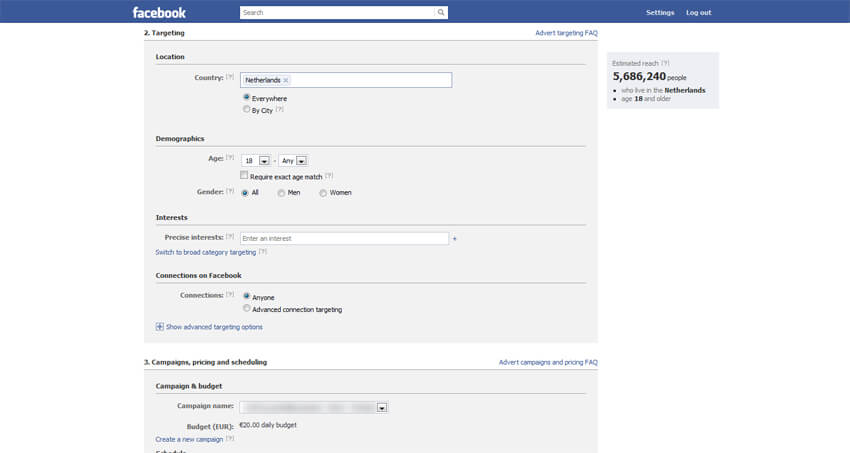Click into the Facebook search field
Screen dimensions: 850x453
pos(337,12)
